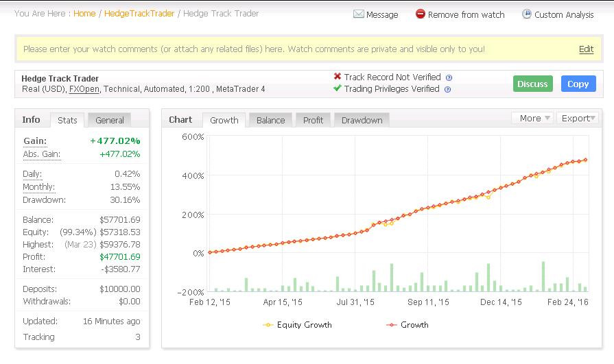The width and height of the screenshot is (614, 364).
Task: Click the blue Copy button
Action: click(x=578, y=84)
